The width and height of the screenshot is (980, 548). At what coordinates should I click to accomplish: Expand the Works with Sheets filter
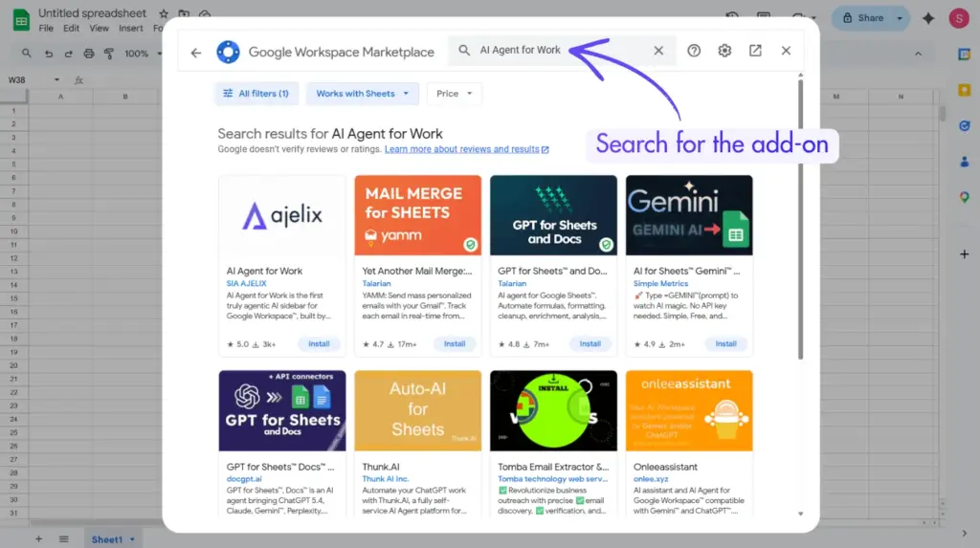coord(362,94)
